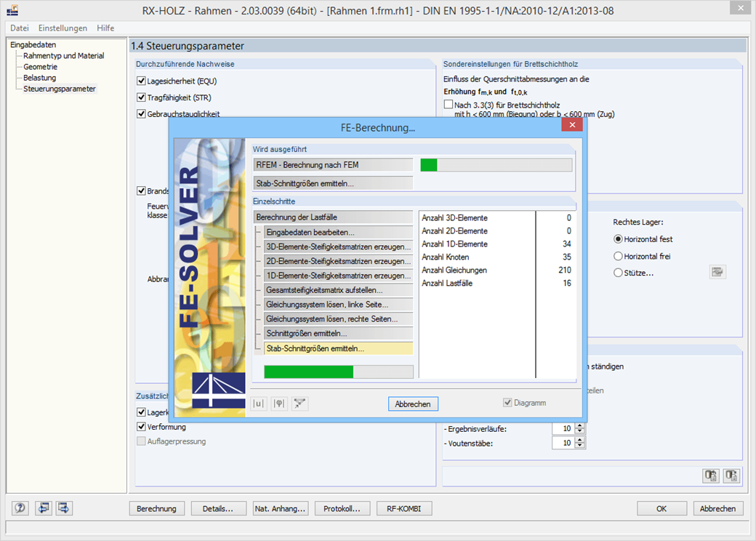Viewport: 756px width, 541px height.
Task: Click the |u| displacement diagram icon
Action: coord(259,404)
